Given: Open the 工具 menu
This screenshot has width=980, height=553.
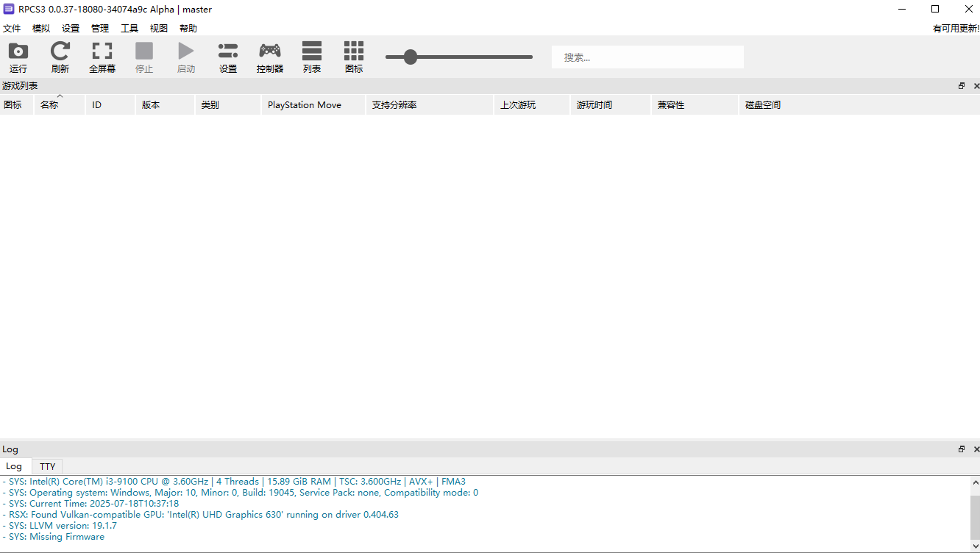Looking at the screenshot, I should (129, 29).
